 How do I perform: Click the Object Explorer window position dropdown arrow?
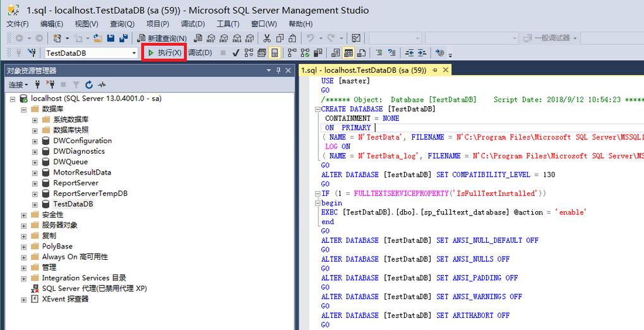tap(269, 70)
